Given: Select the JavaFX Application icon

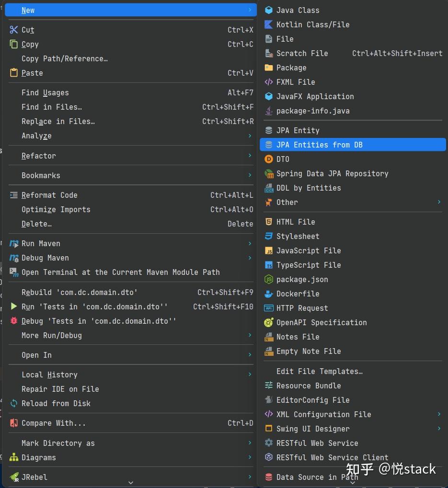Looking at the screenshot, I should 269,96.
